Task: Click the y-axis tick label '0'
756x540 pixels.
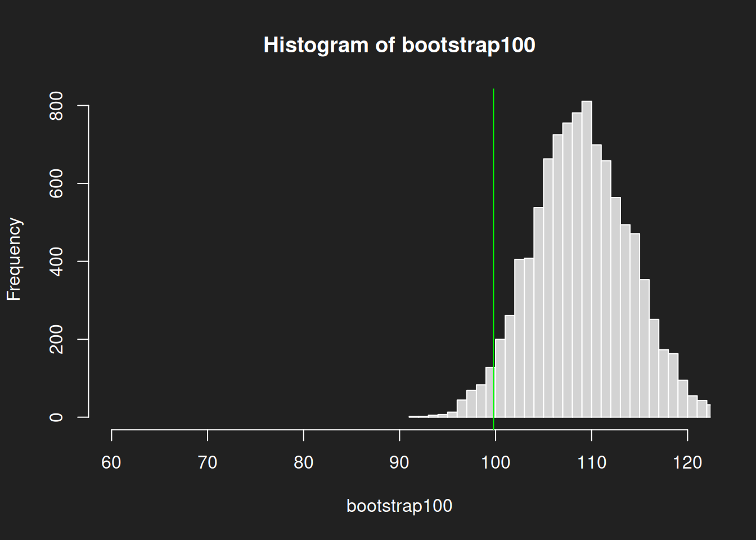Action: click(x=56, y=417)
